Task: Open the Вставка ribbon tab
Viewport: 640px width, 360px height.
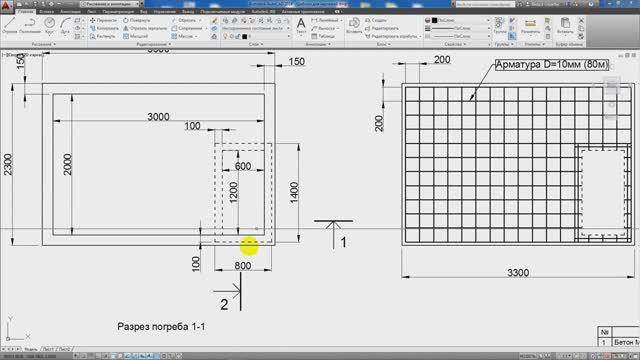Action: pos(47,12)
